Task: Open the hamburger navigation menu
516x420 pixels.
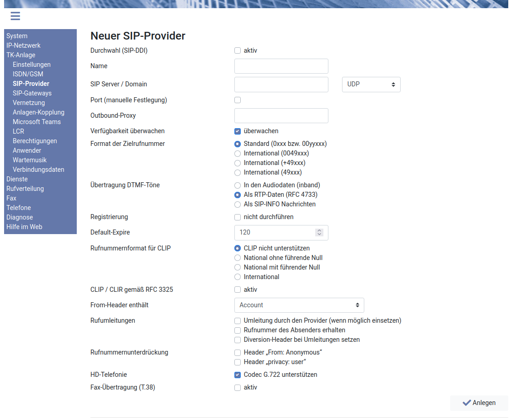Action: pos(15,16)
